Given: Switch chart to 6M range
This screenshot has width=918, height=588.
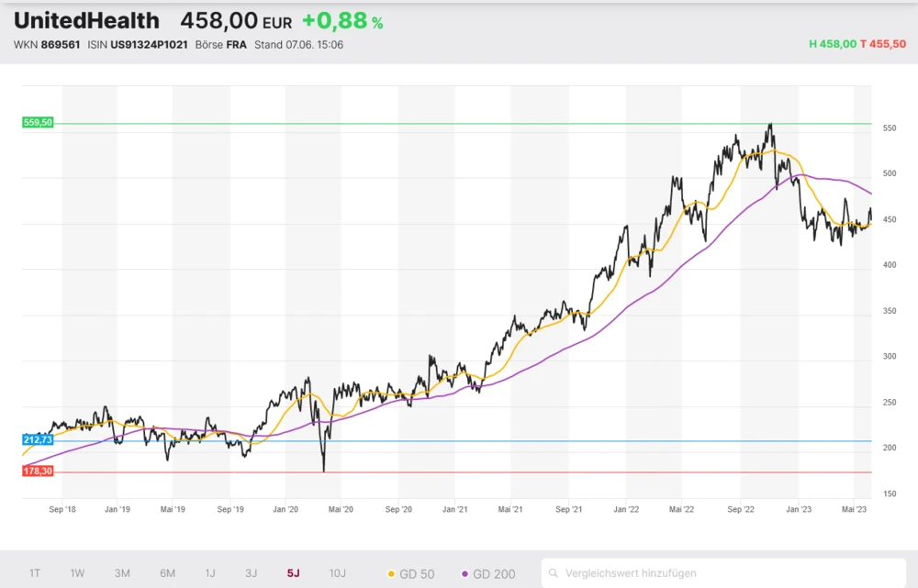Looking at the screenshot, I should pyautogui.click(x=167, y=573).
